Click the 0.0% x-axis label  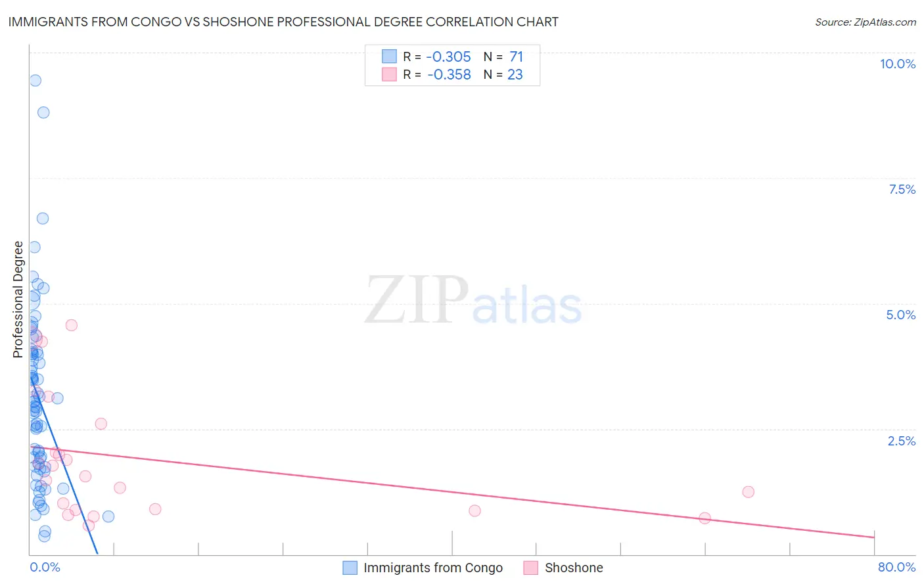(x=45, y=567)
